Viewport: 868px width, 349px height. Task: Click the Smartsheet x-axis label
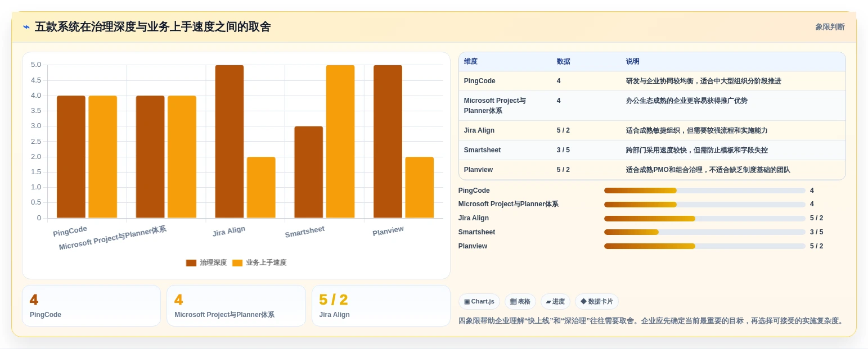(305, 232)
